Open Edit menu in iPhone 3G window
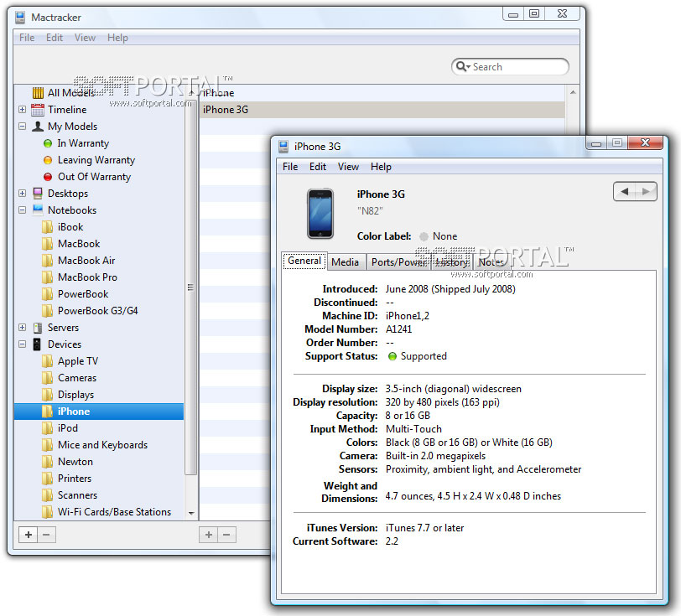The image size is (681, 616). coord(318,167)
